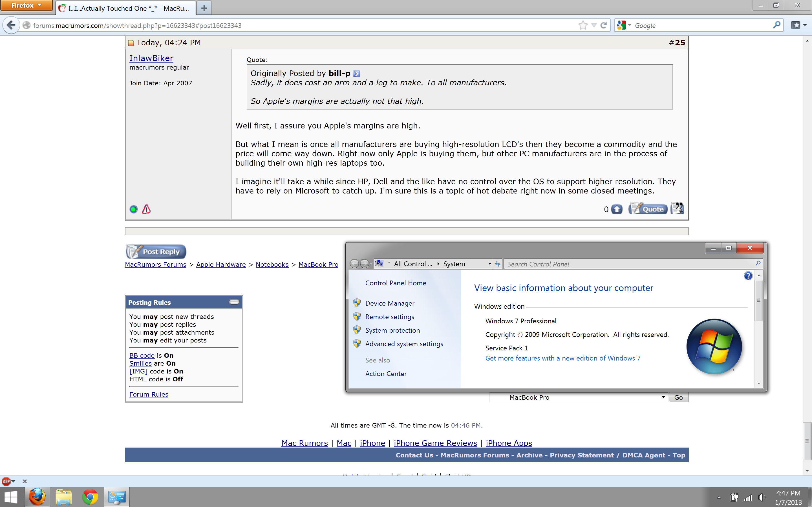
Task: Click the Adblock Plus icon in add-on bar
Action: coord(6,481)
